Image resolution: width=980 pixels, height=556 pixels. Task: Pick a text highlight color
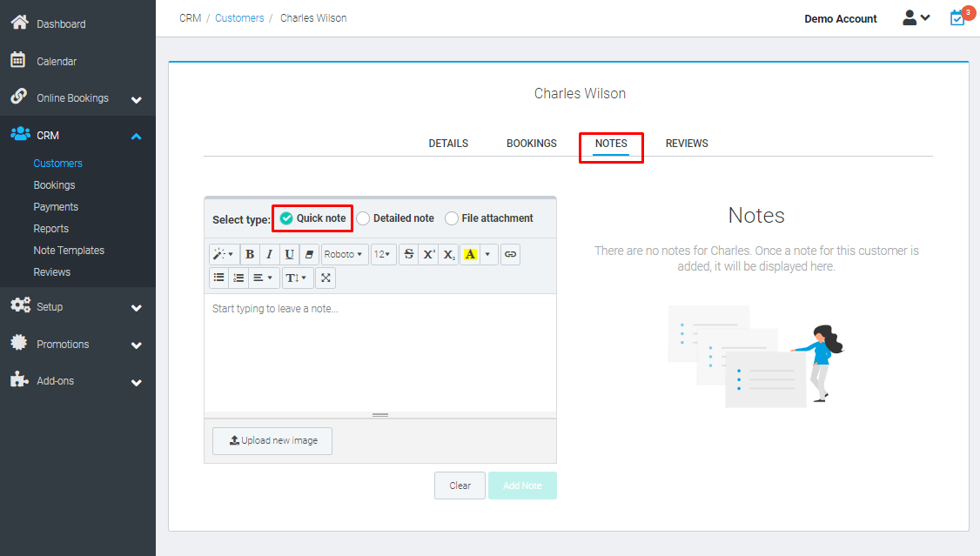(471, 254)
